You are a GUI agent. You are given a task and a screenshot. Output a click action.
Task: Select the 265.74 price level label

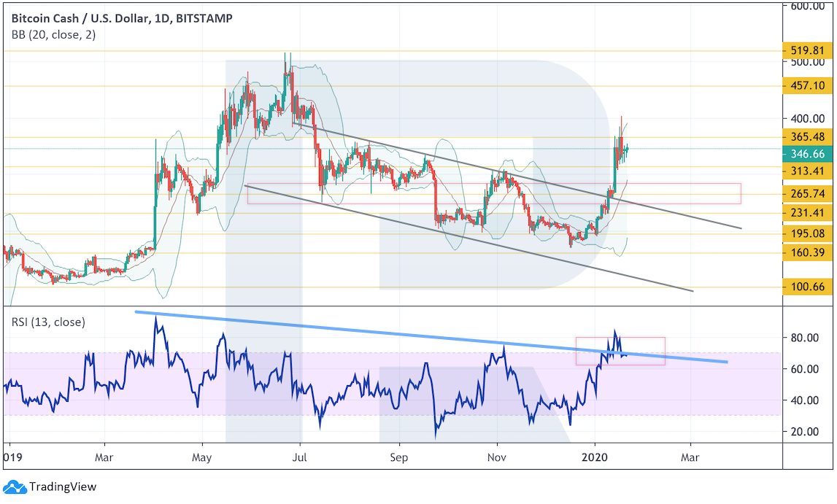(x=808, y=193)
